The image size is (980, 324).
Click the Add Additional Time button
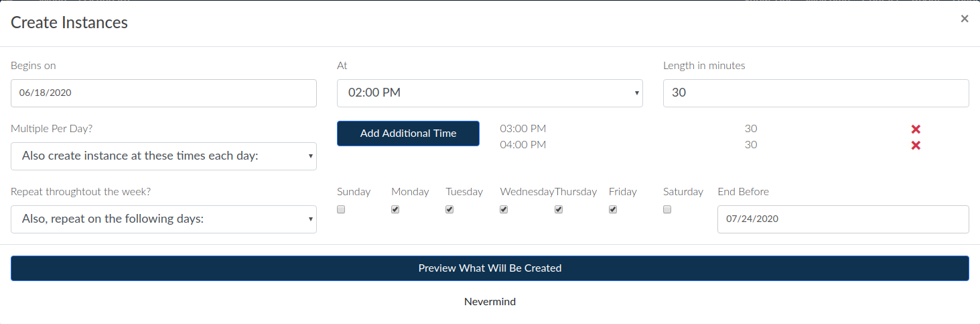click(x=408, y=133)
